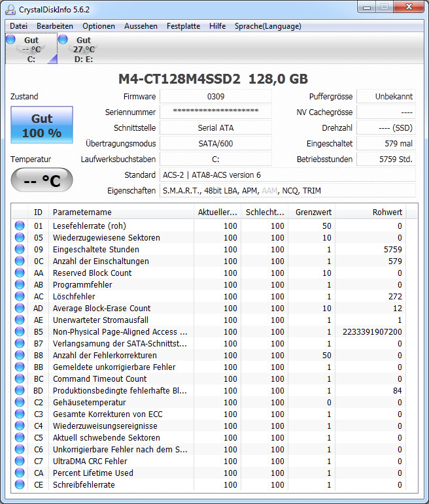Click the drive title M4-CT128M4SSD2 128,0 GB
Screen dimensions: 429x504
(x=213, y=79)
